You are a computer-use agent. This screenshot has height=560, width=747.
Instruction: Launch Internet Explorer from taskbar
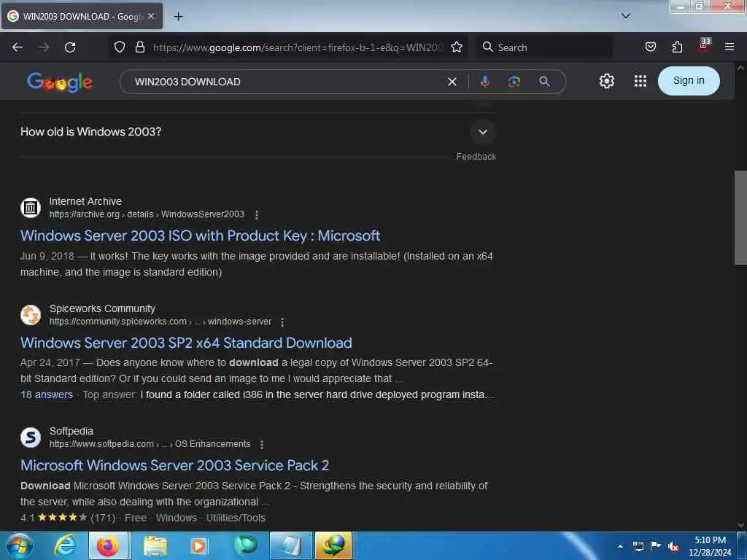tap(65, 545)
